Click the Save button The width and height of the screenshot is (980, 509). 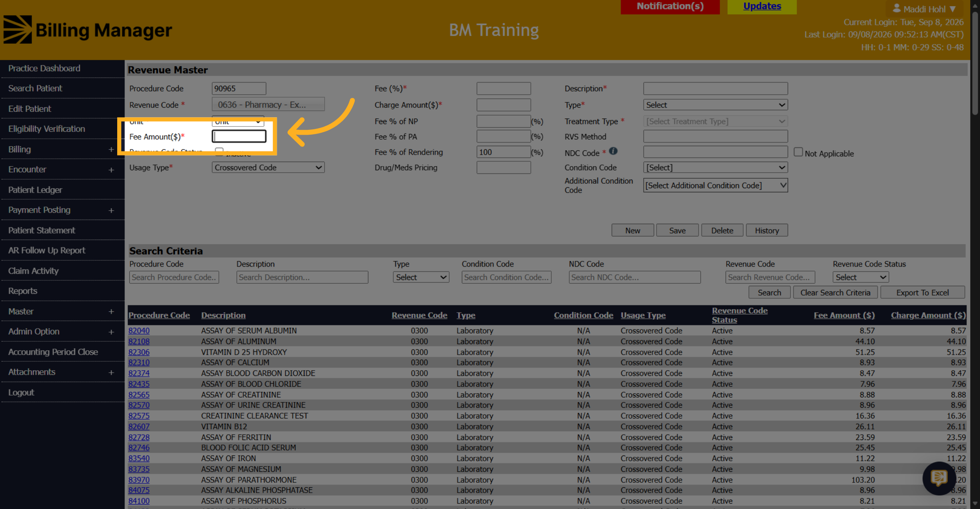(677, 231)
